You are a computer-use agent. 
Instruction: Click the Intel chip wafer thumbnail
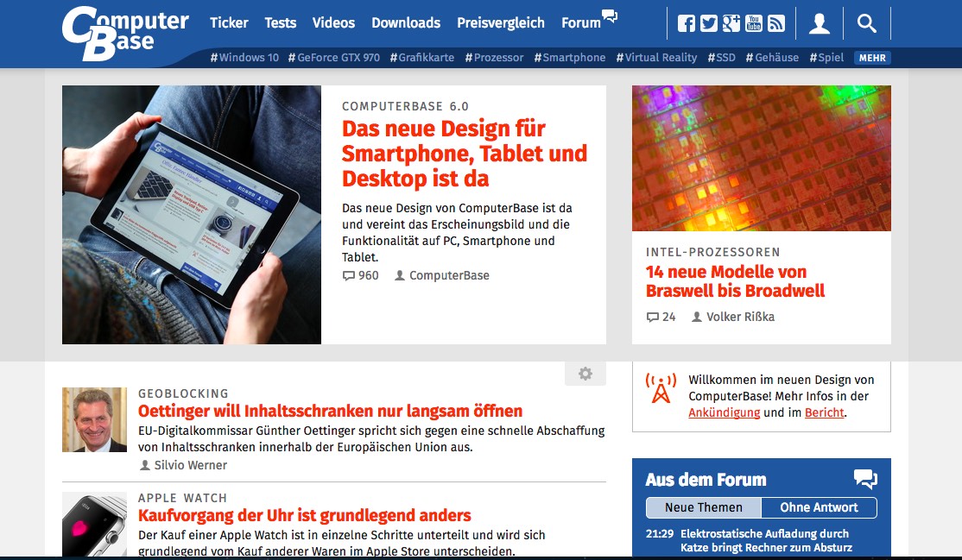pos(761,158)
